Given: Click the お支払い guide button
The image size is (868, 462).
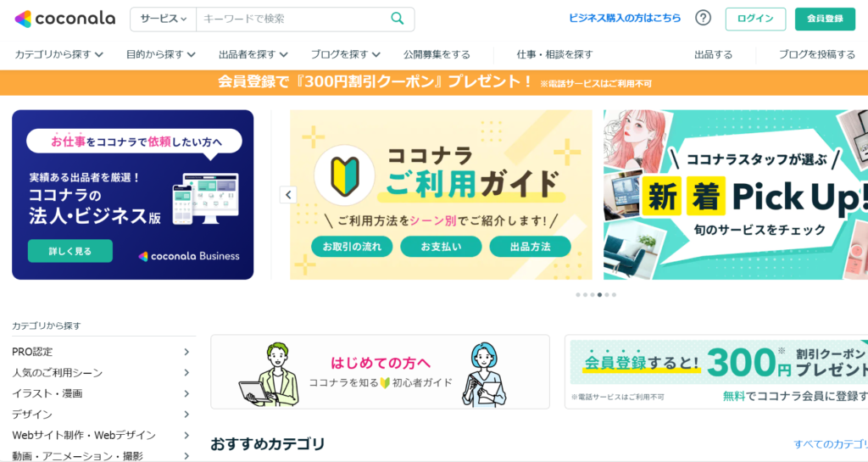Looking at the screenshot, I should click(x=441, y=247).
